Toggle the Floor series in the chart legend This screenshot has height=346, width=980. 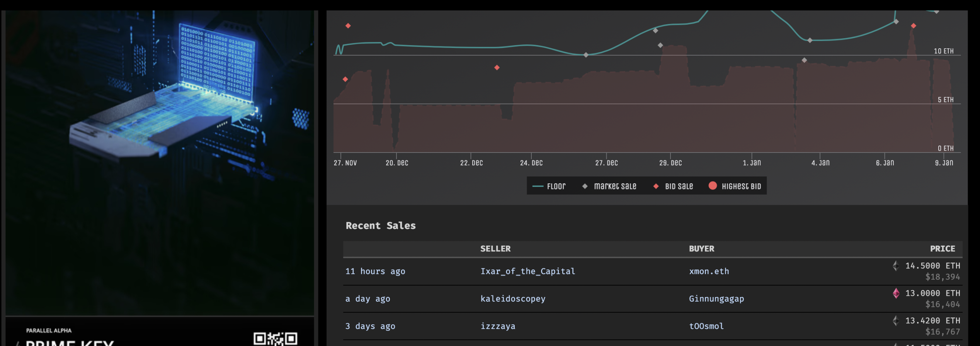pyautogui.click(x=549, y=187)
